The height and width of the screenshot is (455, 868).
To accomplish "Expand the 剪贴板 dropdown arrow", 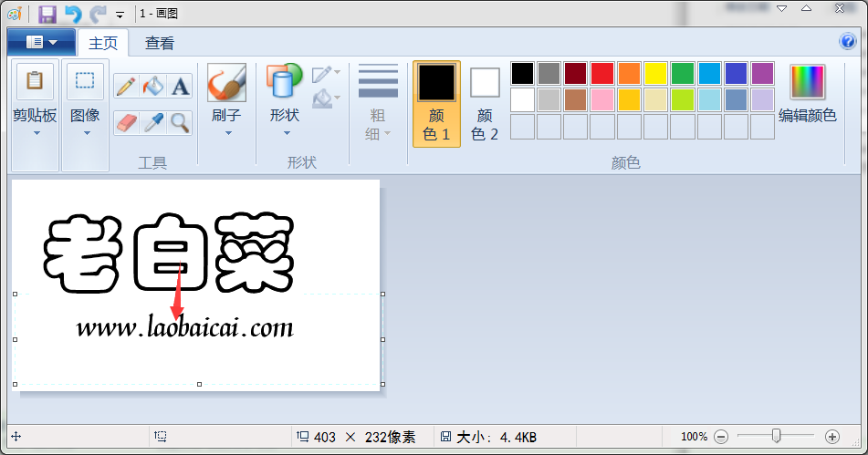I will [x=37, y=133].
